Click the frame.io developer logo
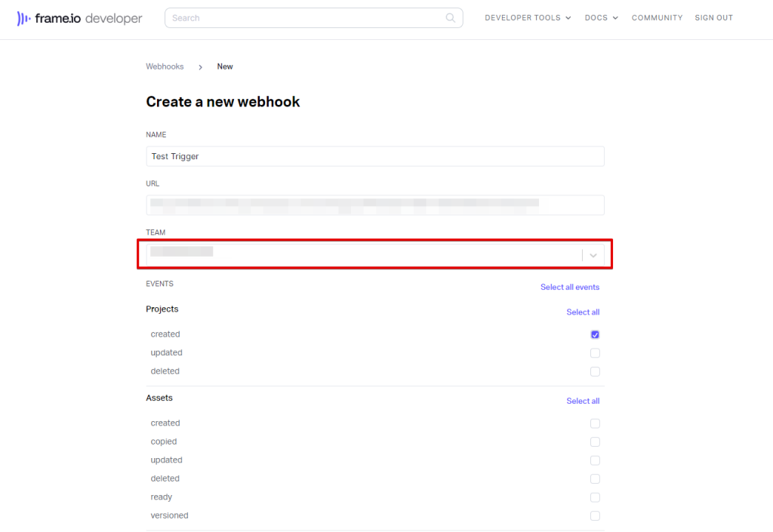The width and height of the screenshot is (773, 532). pyautogui.click(x=79, y=19)
